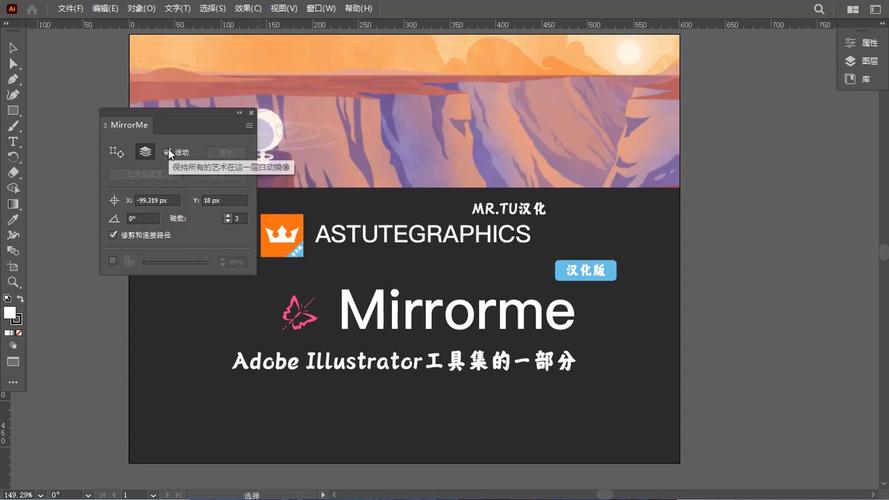Screen dimensions: 889x500
Task: Toggle trim and join paths checkbox
Action: click(113, 234)
